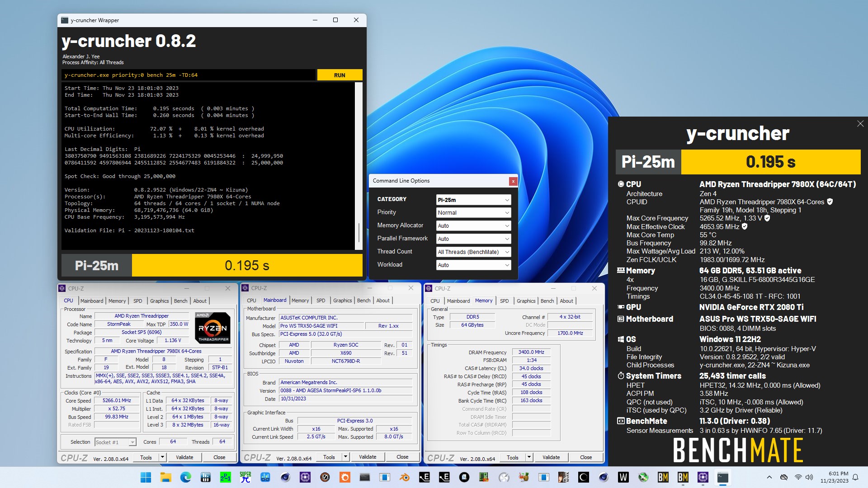This screenshot has height=488, width=868.
Task: Open Graphics tab in middle CPU-Z window
Action: pyautogui.click(x=342, y=300)
